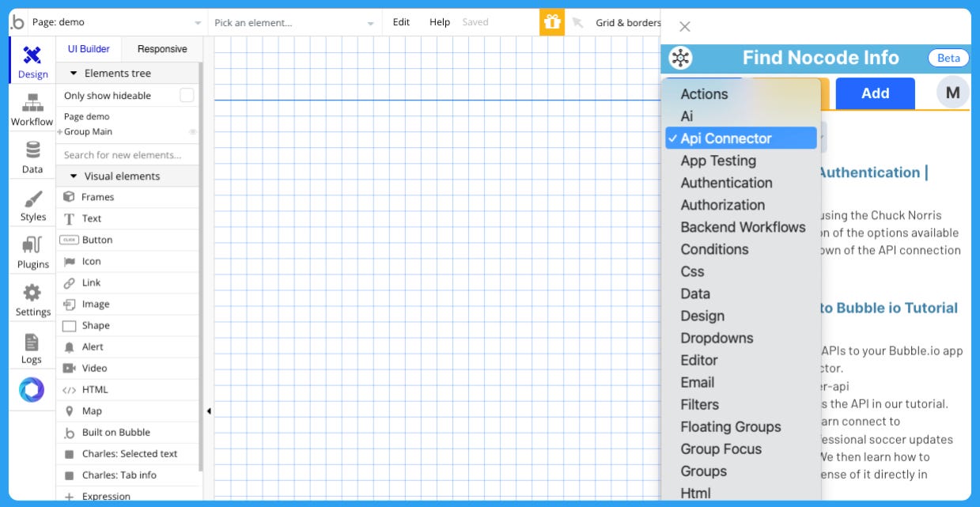Image resolution: width=980 pixels, height=507 pixels.
Task: Choose Authorization from dropdown list
Action: click(x=741, y=205)
